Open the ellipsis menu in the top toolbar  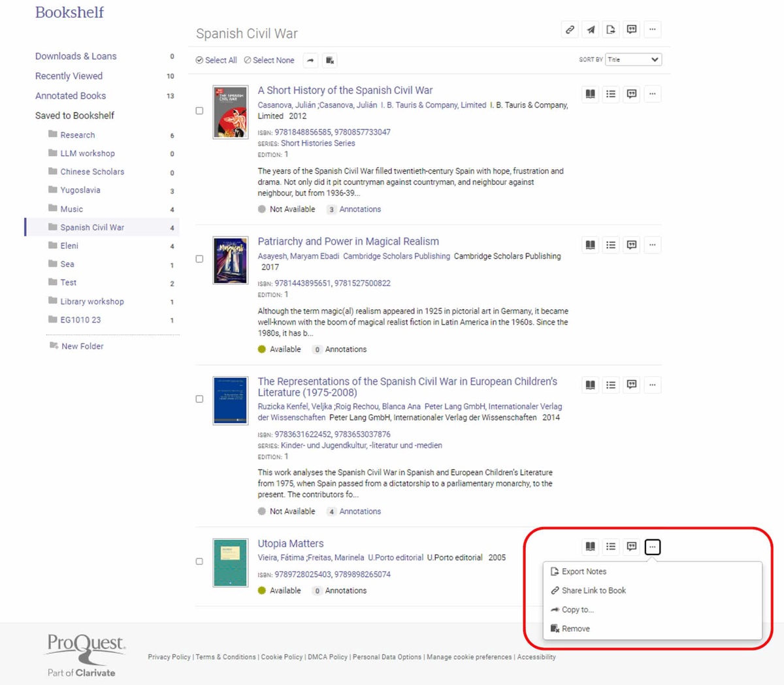pos(652,29)
